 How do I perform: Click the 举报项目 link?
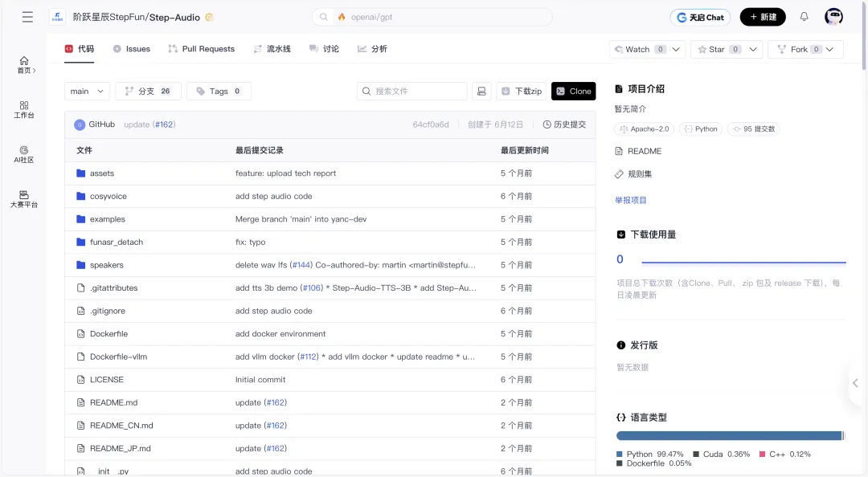631,200
